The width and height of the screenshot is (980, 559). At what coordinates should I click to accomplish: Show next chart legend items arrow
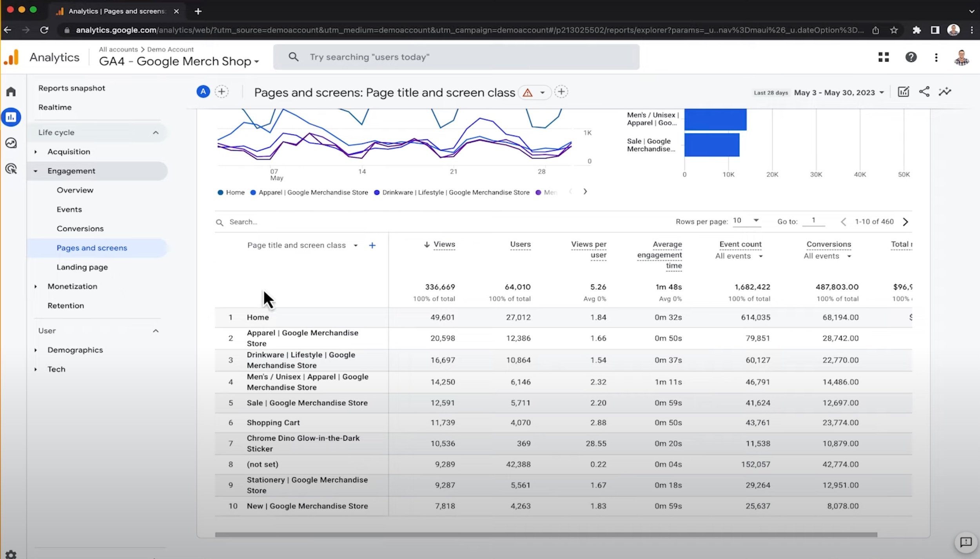[585, 192]
